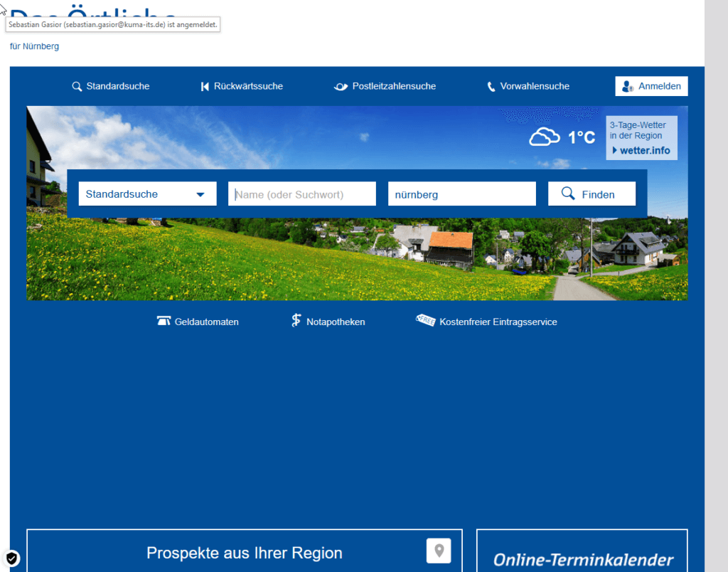Click the location field containing nürnberg
The image size is (728, 572).
click(x=461, y=194)
